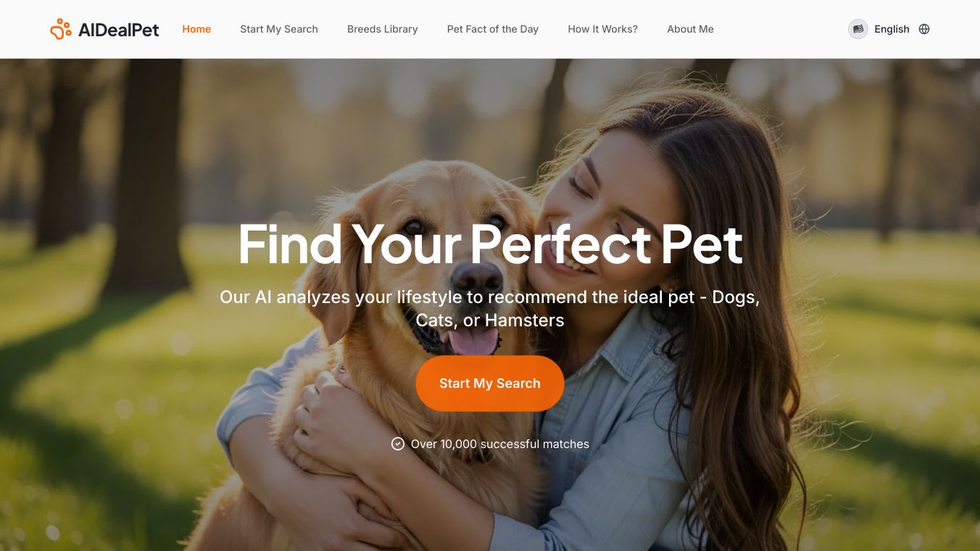980x551 pixels.
Task: Expand the English language selector
Action: 892,29
